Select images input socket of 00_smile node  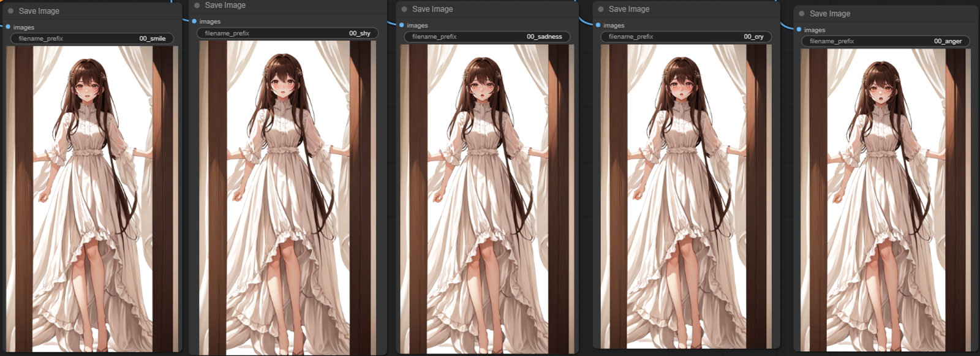(8, 27)
